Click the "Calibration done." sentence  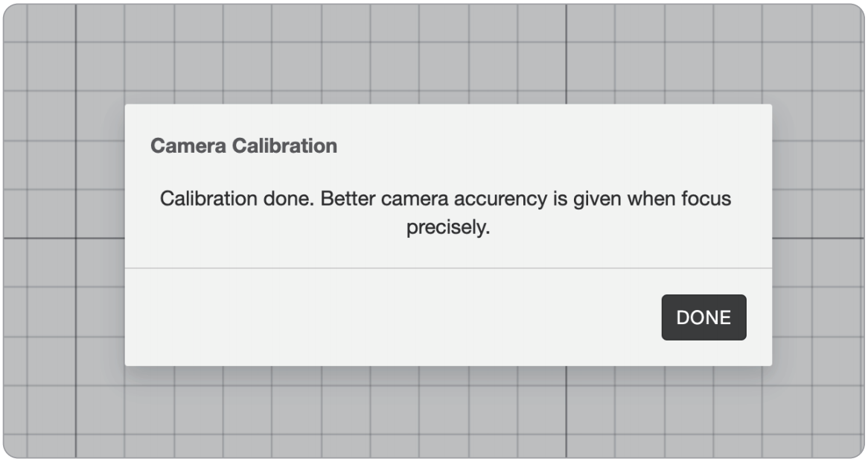click(237, 198)
